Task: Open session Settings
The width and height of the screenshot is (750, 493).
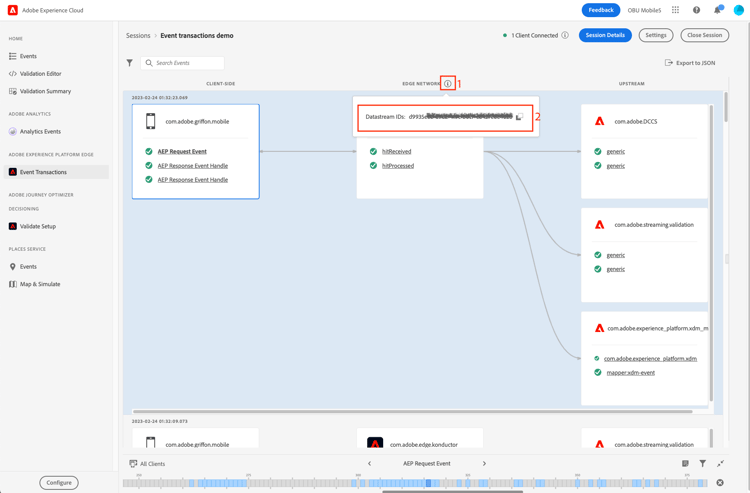Action: pos(656,35)
